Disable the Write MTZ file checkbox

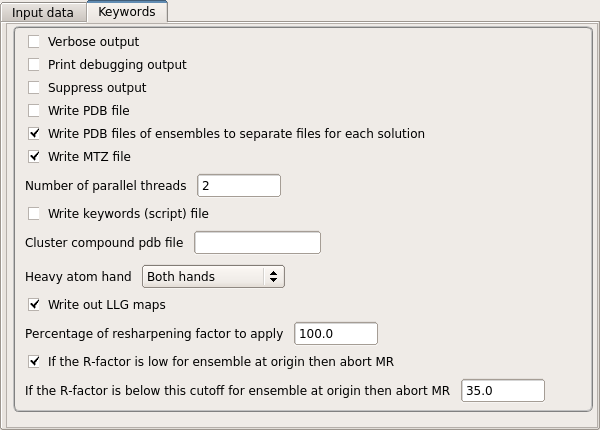[x=35, y=157]
